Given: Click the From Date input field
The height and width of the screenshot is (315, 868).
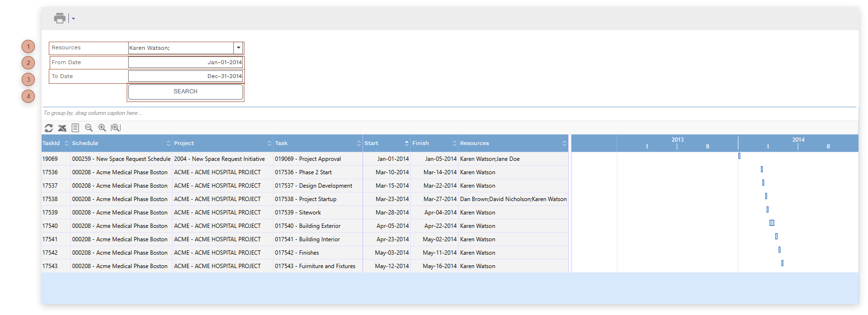Looking at the screenshot, I should point(186,62).
